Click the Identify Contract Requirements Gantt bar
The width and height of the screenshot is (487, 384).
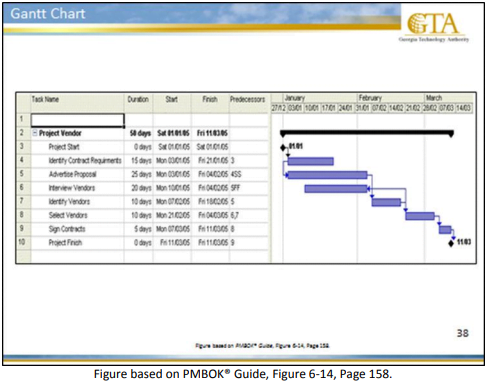[x=310, y=161]
